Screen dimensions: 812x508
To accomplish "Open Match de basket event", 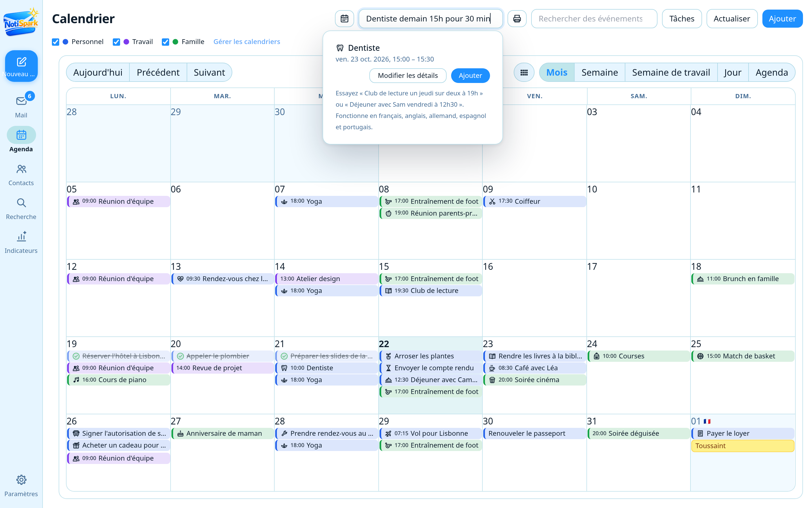I will pyautogui.click(x=743, y=356).
